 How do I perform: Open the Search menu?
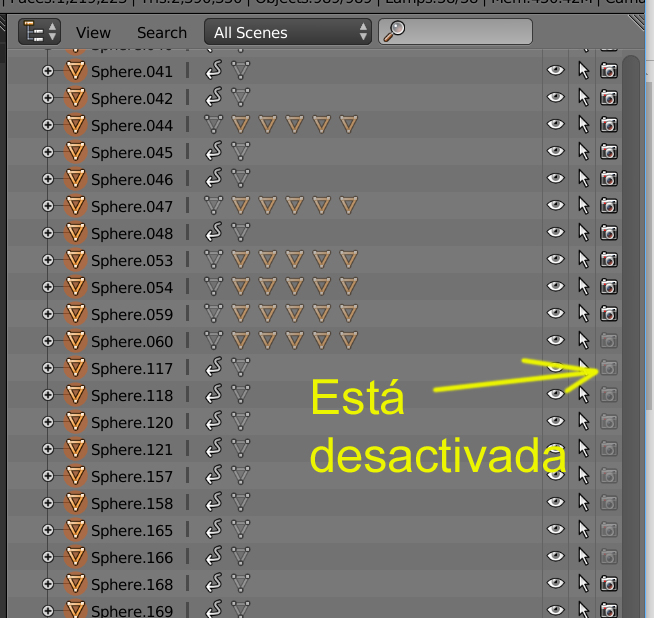click(162, 33)
